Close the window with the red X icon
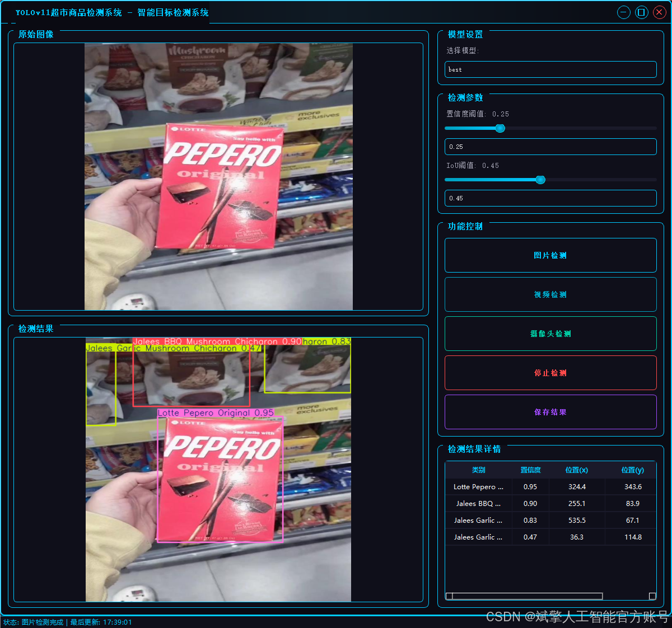The height and width of the screenshot is (628, 672). (660, 12)
